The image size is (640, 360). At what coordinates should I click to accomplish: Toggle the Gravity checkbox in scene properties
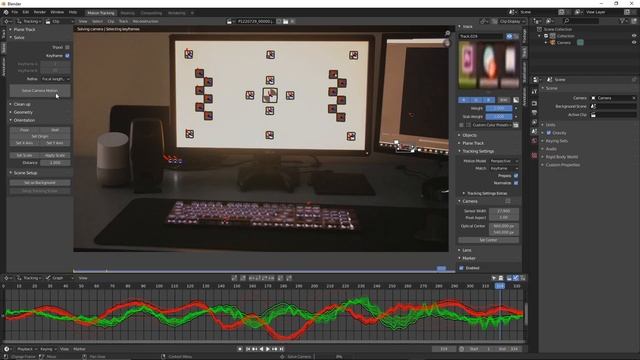coord(549,133)
